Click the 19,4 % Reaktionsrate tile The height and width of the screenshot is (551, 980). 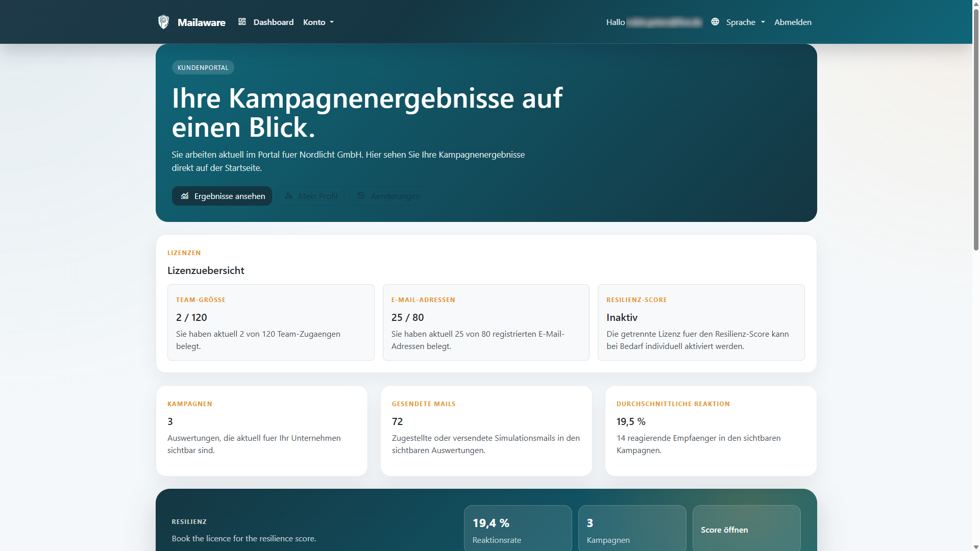click(x=518, y=529)
